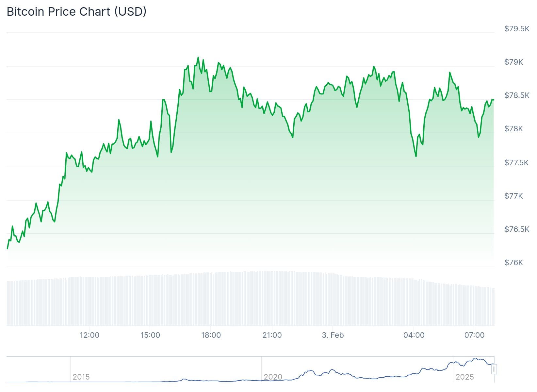
Task: Click the $77.5K price axis label
Action: 516,163
